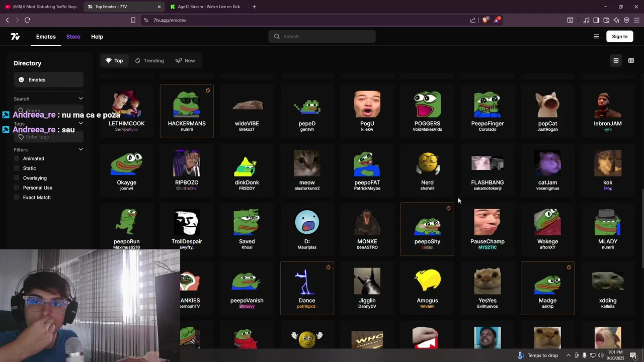Enable the Animated filter checkbox
Viewport: 644px width, 362px height.
tap(17, 158)
